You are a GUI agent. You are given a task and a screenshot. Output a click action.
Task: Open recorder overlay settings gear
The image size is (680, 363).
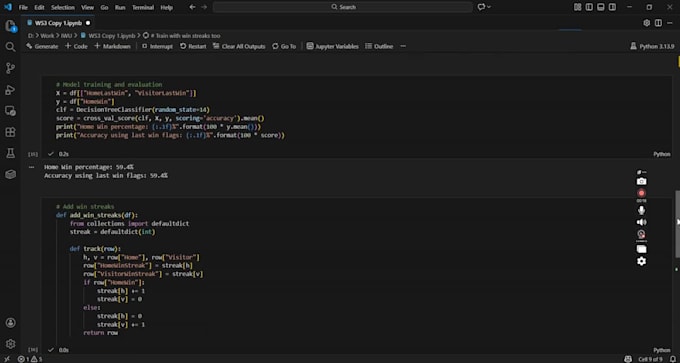[641, 261]
